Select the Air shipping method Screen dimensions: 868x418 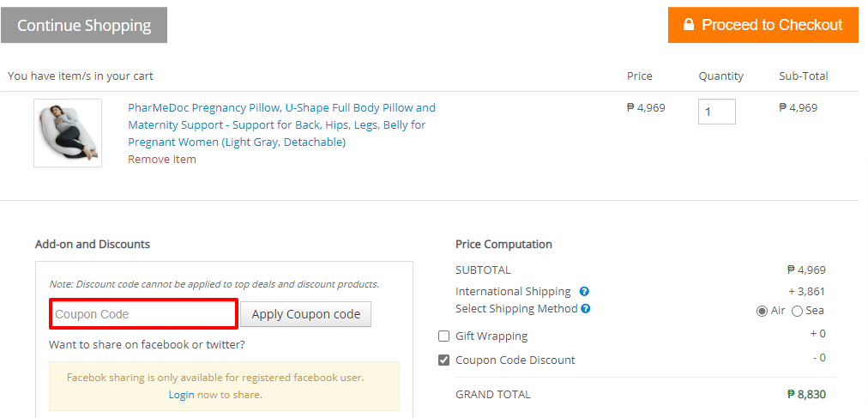[762, 312]
